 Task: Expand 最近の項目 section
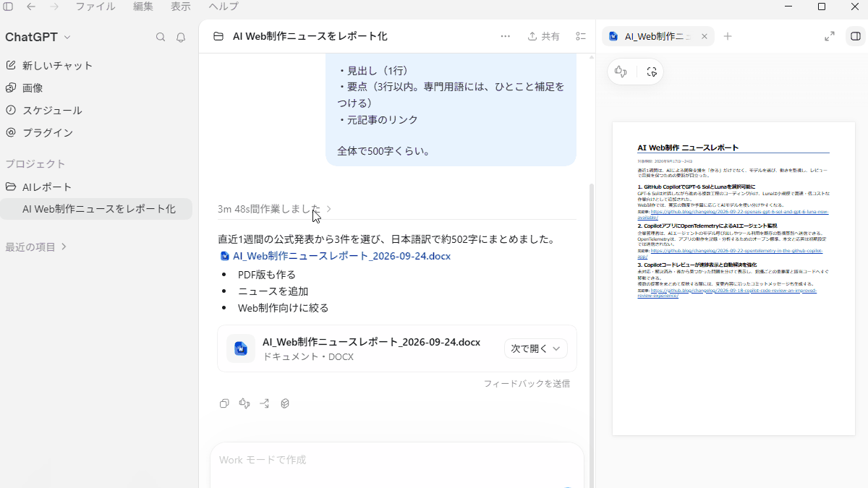[36, 247]
